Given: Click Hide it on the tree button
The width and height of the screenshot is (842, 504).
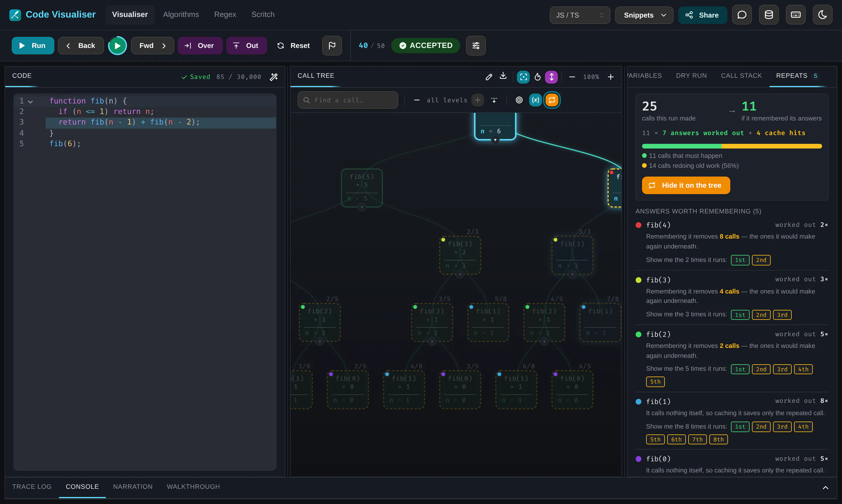Looking at the screenshot, I should pos(686,185).
